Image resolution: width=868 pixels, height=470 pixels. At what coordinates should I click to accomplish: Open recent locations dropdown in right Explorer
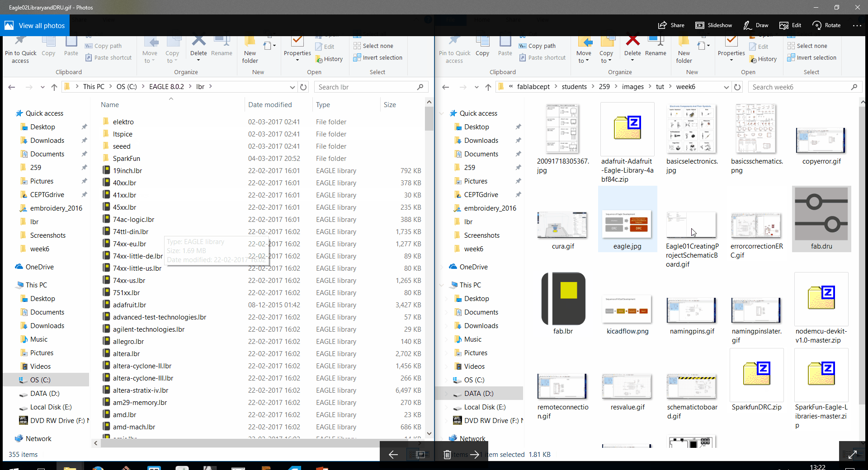pos(476,87)
